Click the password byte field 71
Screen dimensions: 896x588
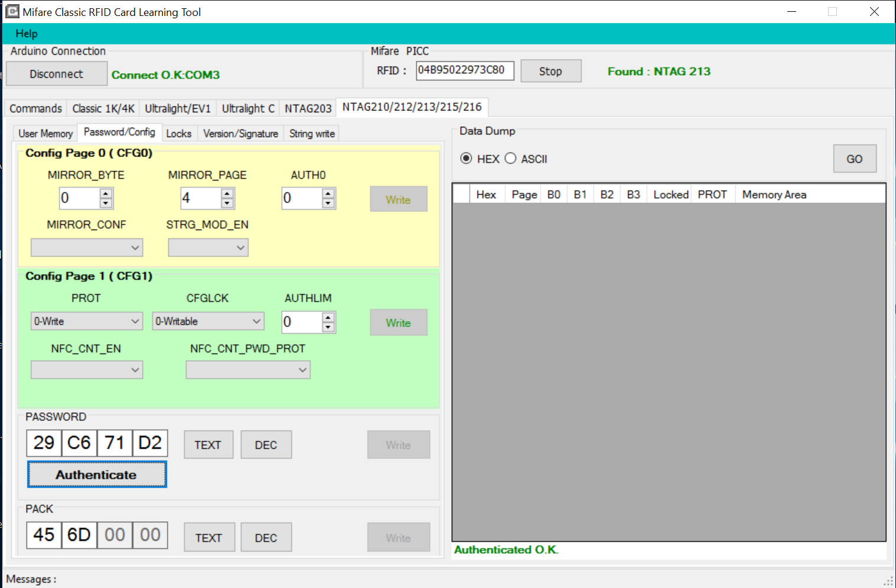coord(115,443)
